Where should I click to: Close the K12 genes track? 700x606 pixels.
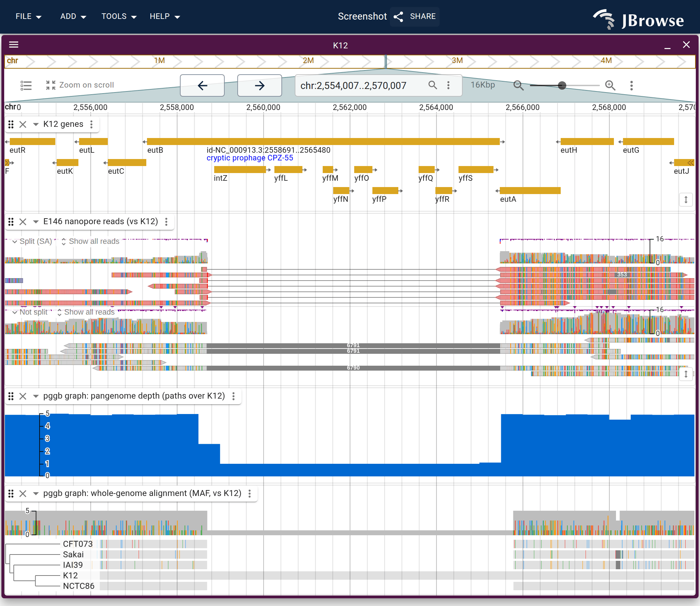[x=23, y=124]
